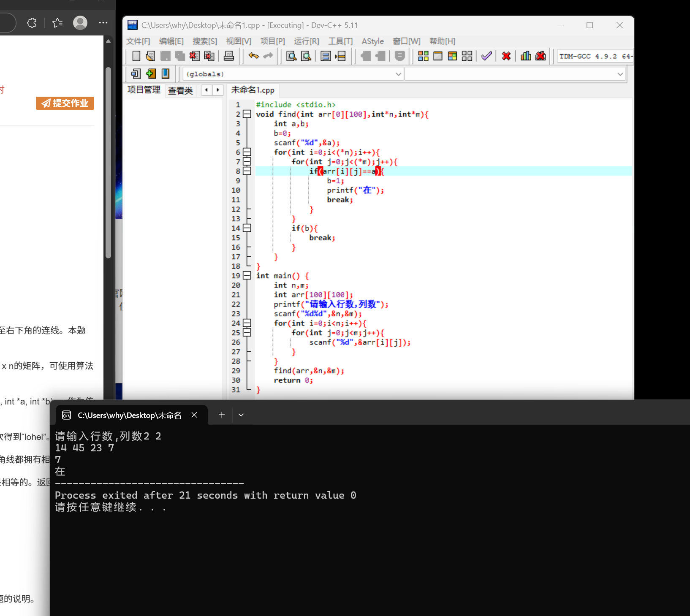Screen dimensions: 690x616
Task: Stop execution with the red X icon
Action: pyautogui.click(x=506, y=56)
